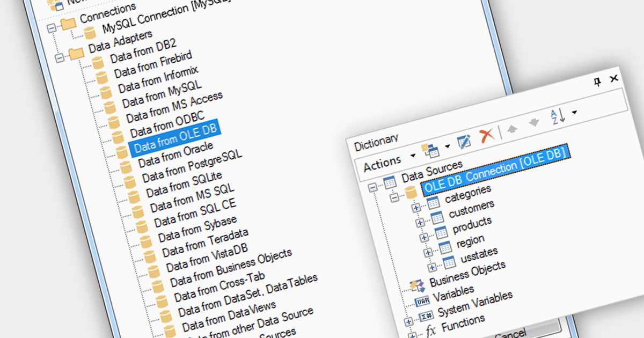Select the highlighted Data from OLE DB
The height and width of the screenshot is (338, 644).
(x=174, y=137)
